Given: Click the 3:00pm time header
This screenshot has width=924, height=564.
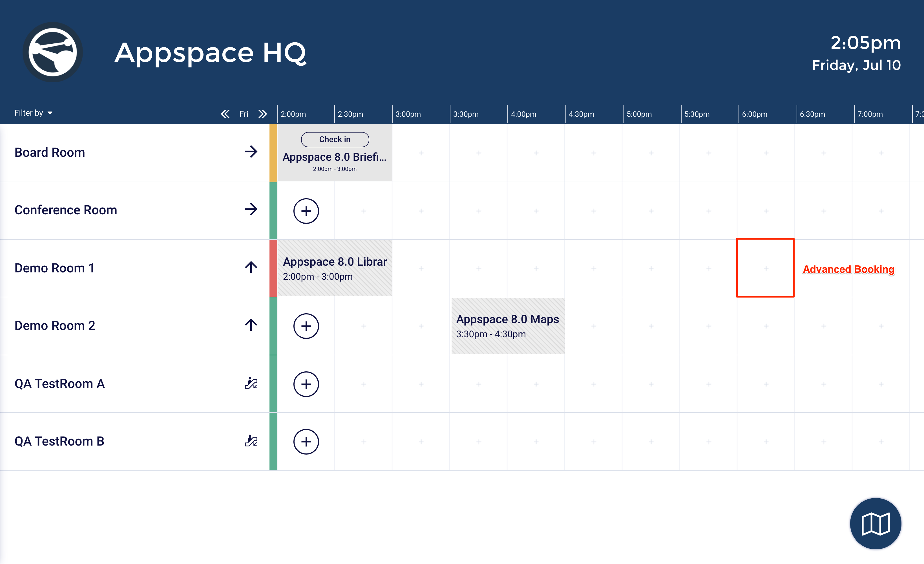Looking at the screenshot, I should (408, 114).
